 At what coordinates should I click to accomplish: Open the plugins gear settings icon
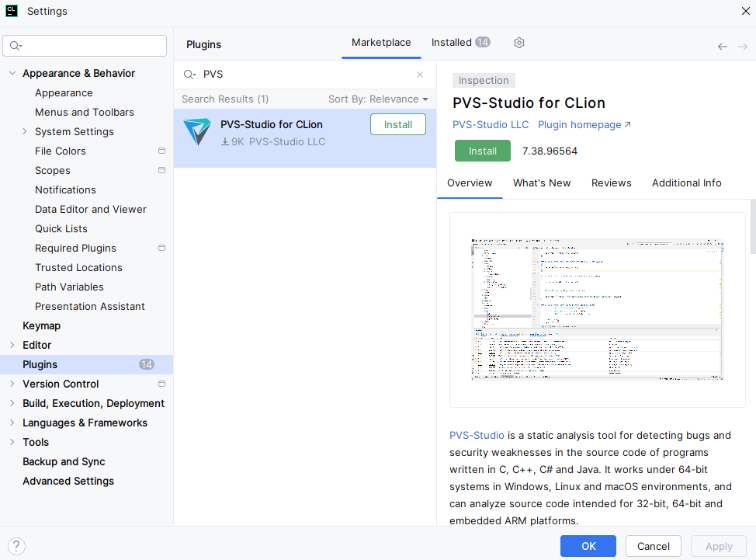[x=519, y=43]
